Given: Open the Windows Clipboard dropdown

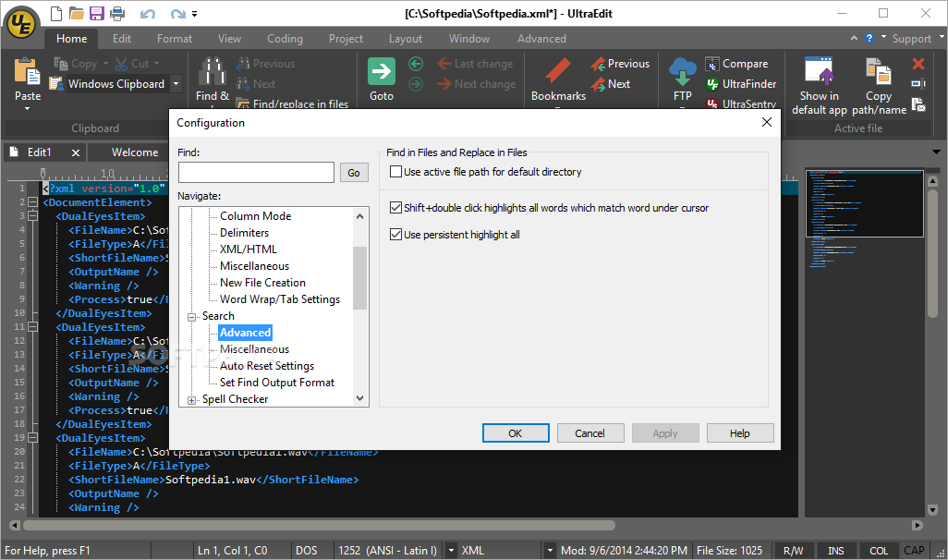Looking at the screenshot, I should [176, 84].
